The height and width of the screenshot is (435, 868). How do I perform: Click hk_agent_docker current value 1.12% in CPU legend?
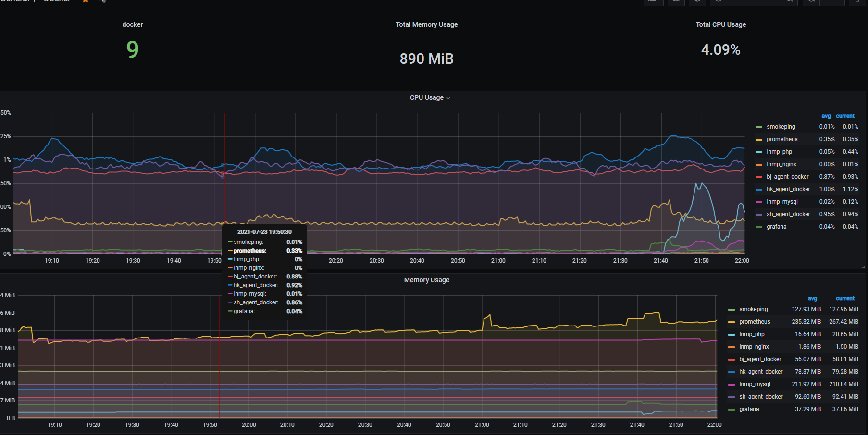pyautogui.click(x=850, y=189)
